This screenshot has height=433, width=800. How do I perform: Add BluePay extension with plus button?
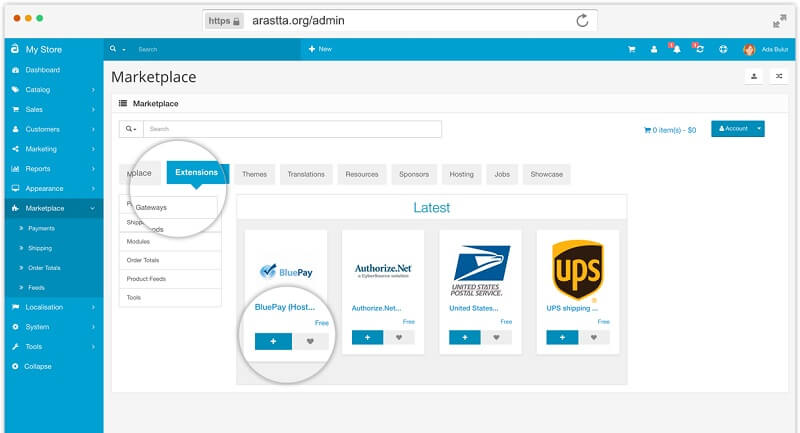[x=273, y=341]
